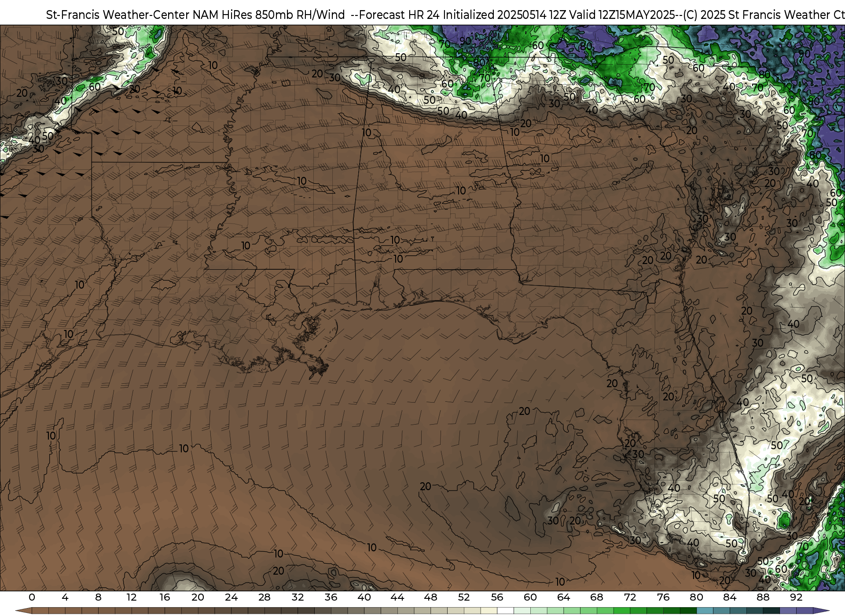This screenshot has width=845, height=616.
Task: Select the teal-blue colorbar segment after 80
Action: pyautogui.click(x=705, y=611)
